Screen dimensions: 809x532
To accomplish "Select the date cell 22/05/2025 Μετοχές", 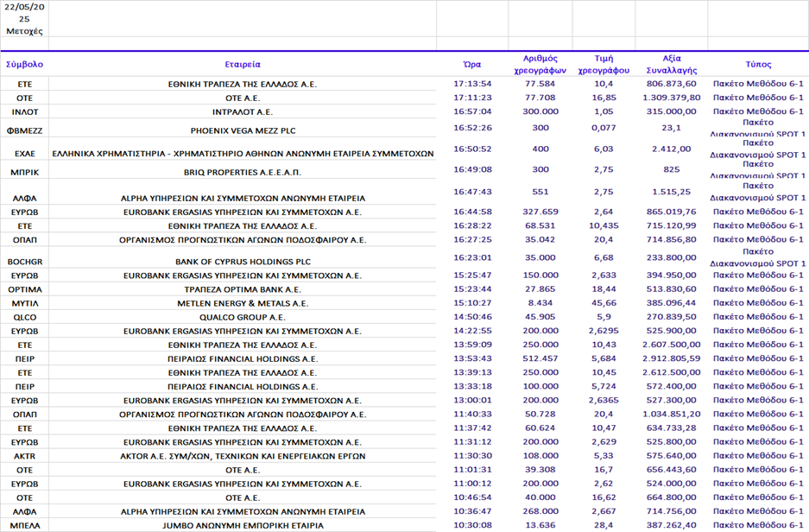I will click(x=24, y=19).
